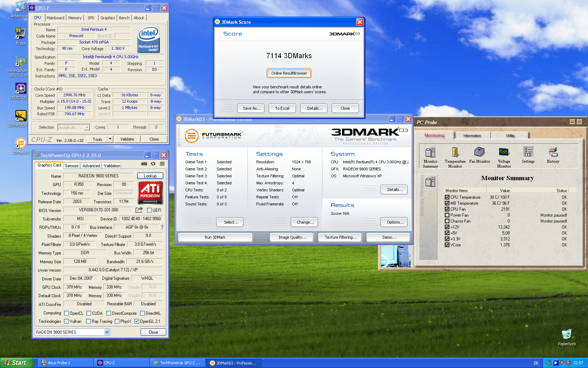The width and height of the screenshot is (588, 368).
Task: Enable the Power Fan monitor checkbox
Action: 447,215
